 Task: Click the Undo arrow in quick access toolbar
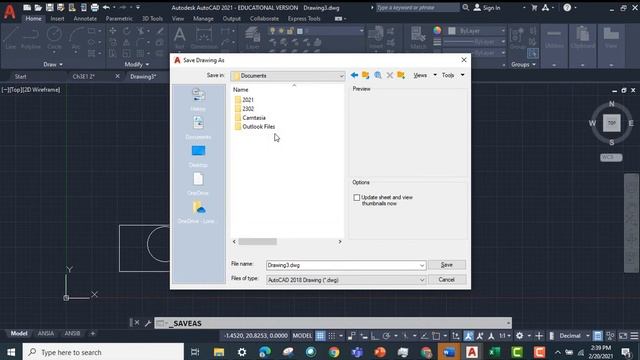coord(106,7)
